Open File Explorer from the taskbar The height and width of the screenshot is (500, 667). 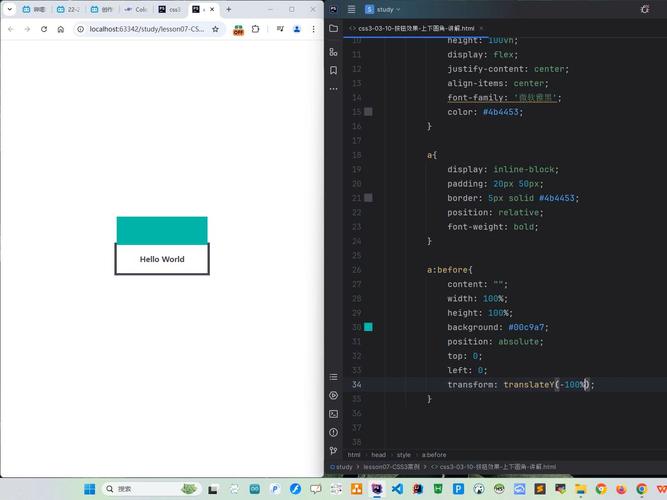click(x=581, y=489)
